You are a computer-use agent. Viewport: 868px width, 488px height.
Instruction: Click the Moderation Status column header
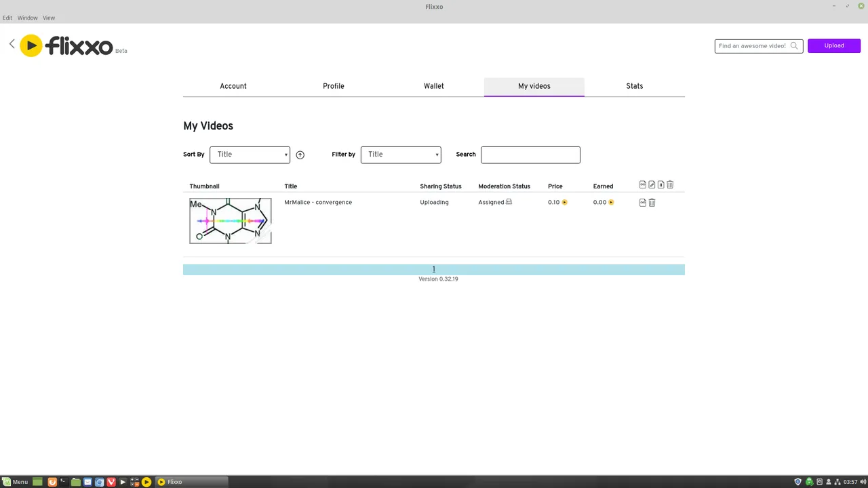[504, 186]
